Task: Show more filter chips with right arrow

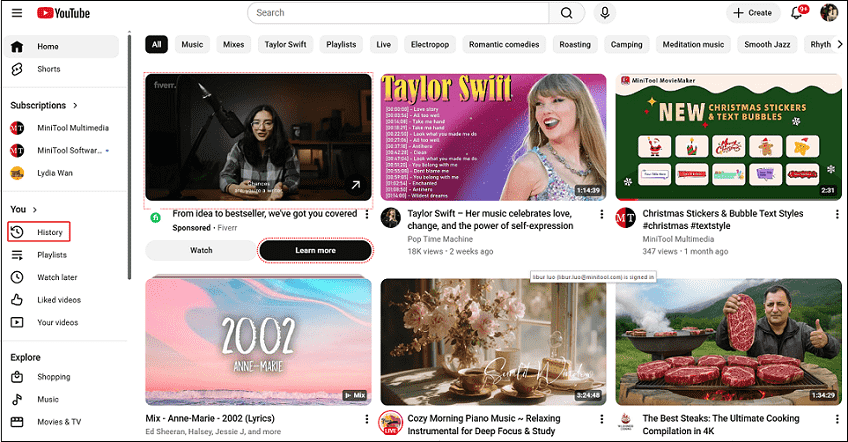Action: 839,44
